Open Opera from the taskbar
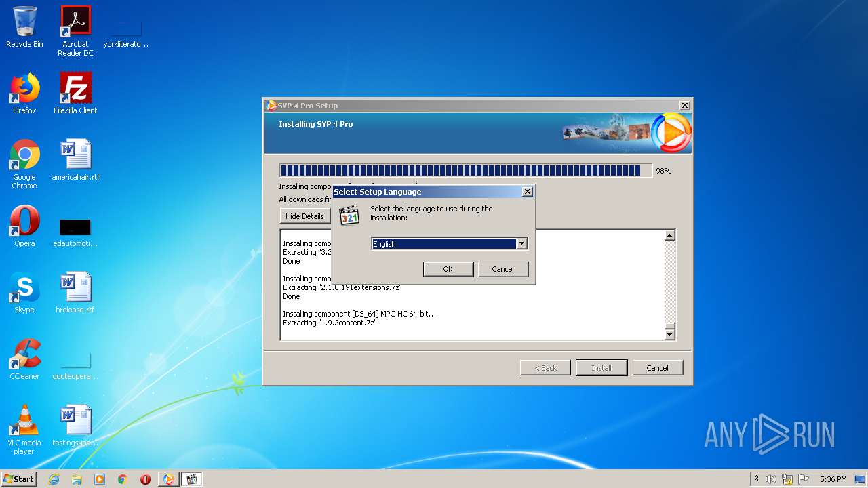Viewport: 868px width, 488px height. pos(145,479)
